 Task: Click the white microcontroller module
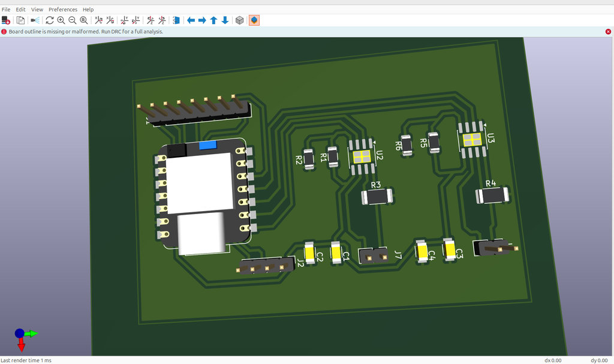coord(204,196)
